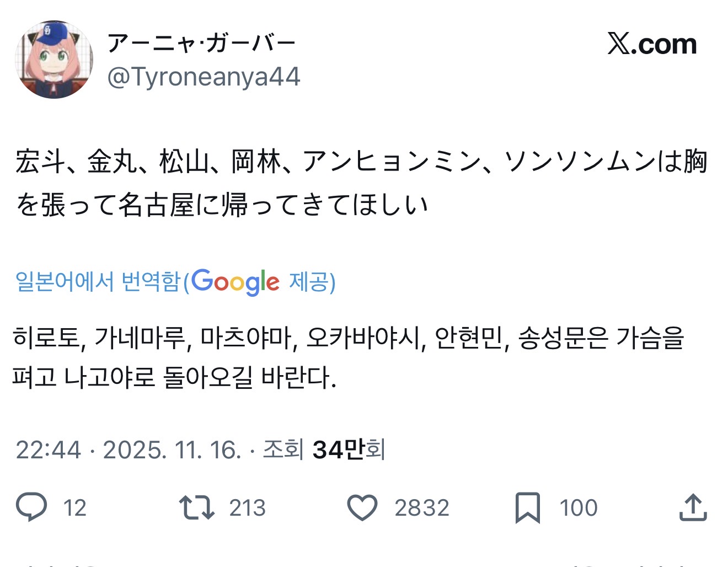Bookmark the post with the bookmark icon
Image resolution: width=728 pixels, height=567 pixels.
pyautogui.click(x=527, y=507)
